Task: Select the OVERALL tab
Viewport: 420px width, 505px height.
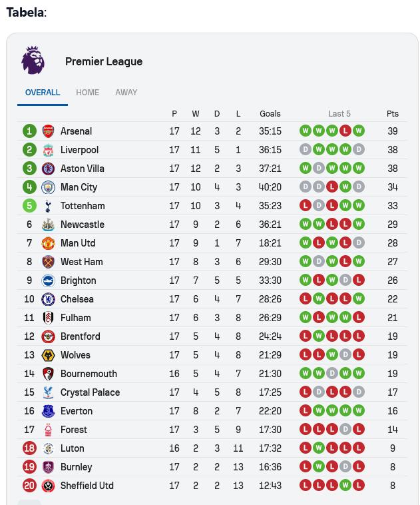Action: click(x=43, y=93)
